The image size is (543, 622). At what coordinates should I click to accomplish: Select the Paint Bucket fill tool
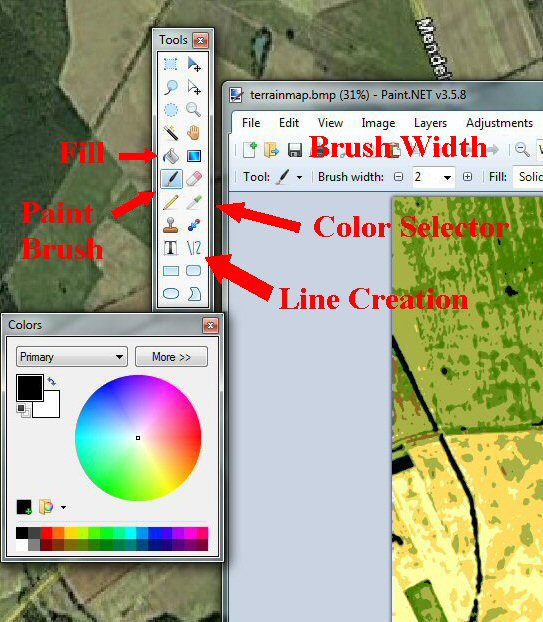point(171,156)
